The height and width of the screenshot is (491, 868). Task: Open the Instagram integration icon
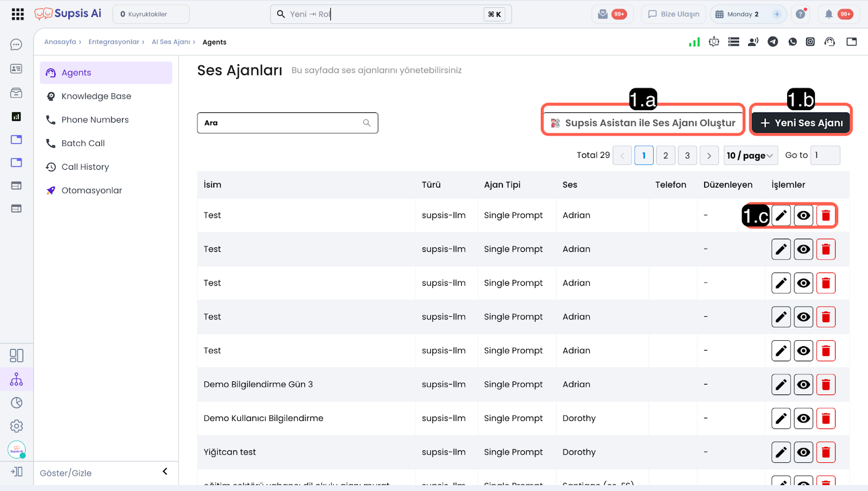pos(810,42)
